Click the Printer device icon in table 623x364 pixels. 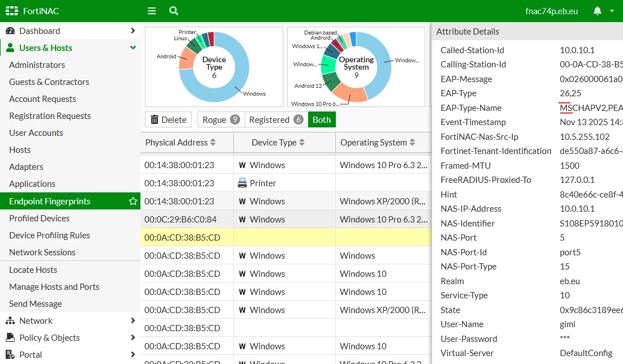coord(242,183)
